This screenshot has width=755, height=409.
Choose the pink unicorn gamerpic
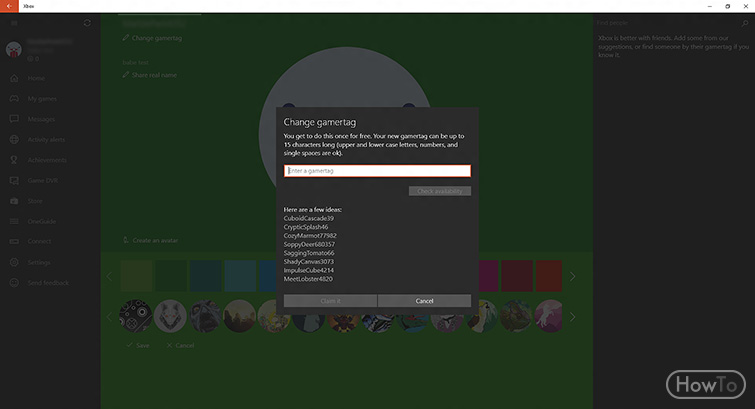click(x=549, y=316)
